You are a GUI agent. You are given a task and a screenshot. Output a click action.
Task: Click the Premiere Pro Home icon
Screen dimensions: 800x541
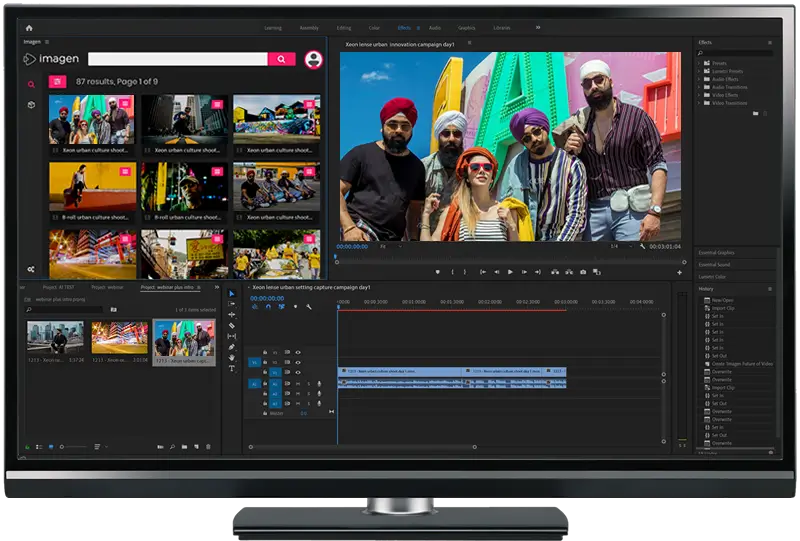[28, 27]
